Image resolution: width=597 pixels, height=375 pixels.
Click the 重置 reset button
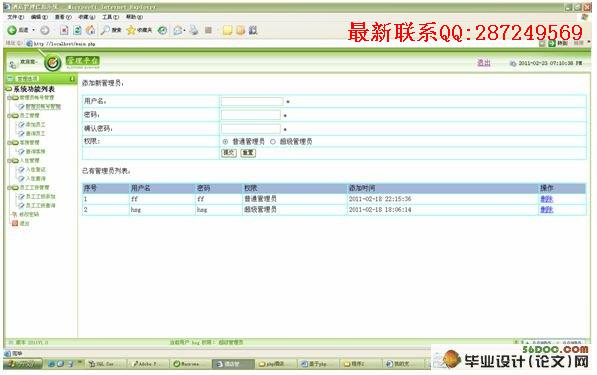click(248, 153)
